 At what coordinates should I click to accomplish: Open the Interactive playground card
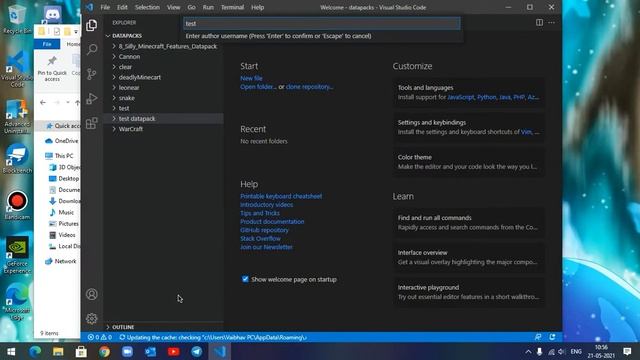pos(469,292)
